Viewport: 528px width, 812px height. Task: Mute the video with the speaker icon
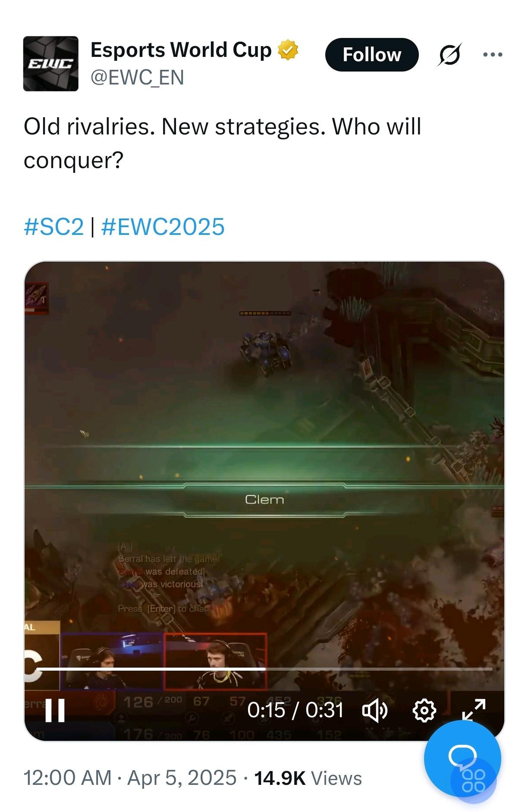[375, 710]
